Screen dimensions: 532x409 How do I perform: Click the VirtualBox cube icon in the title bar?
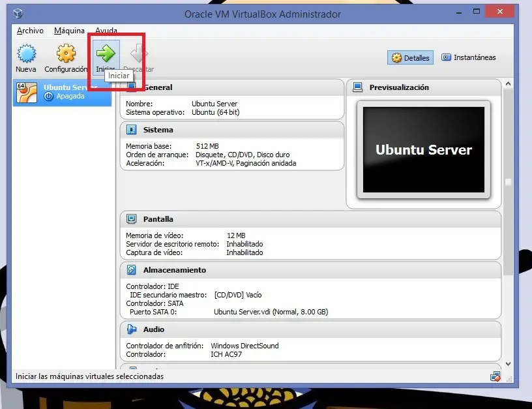pyautogui.click(x=18, y=14)
